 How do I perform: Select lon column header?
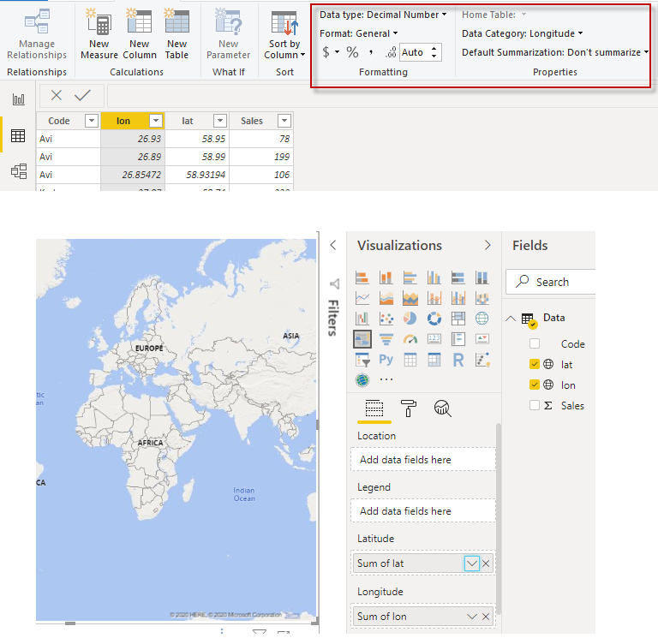pos(123,121)
